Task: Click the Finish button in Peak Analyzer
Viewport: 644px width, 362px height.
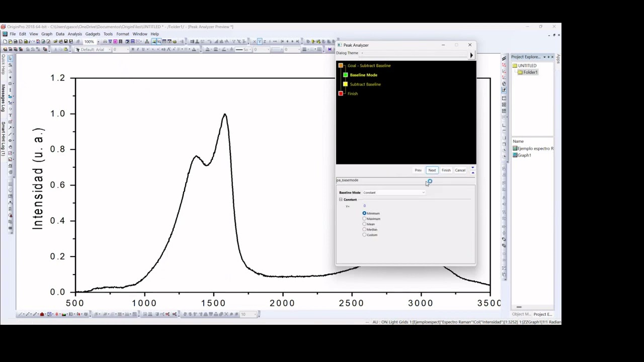Action: [446, 170]
